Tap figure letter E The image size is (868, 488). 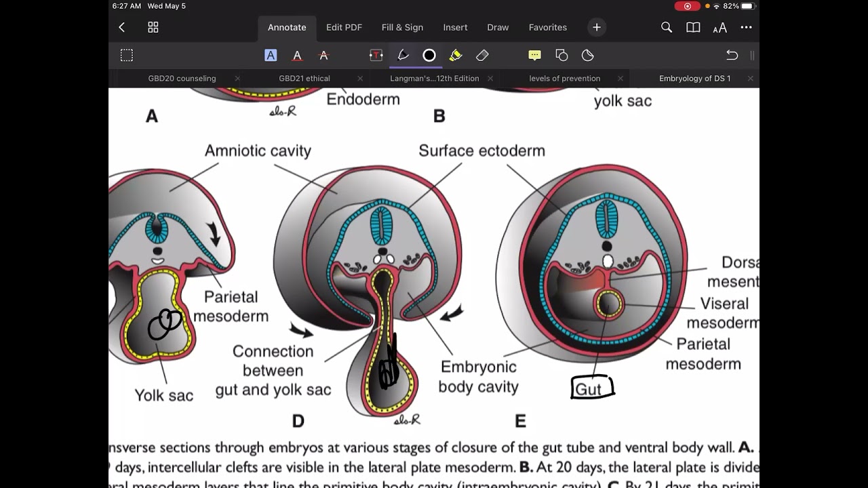[520, 421]
